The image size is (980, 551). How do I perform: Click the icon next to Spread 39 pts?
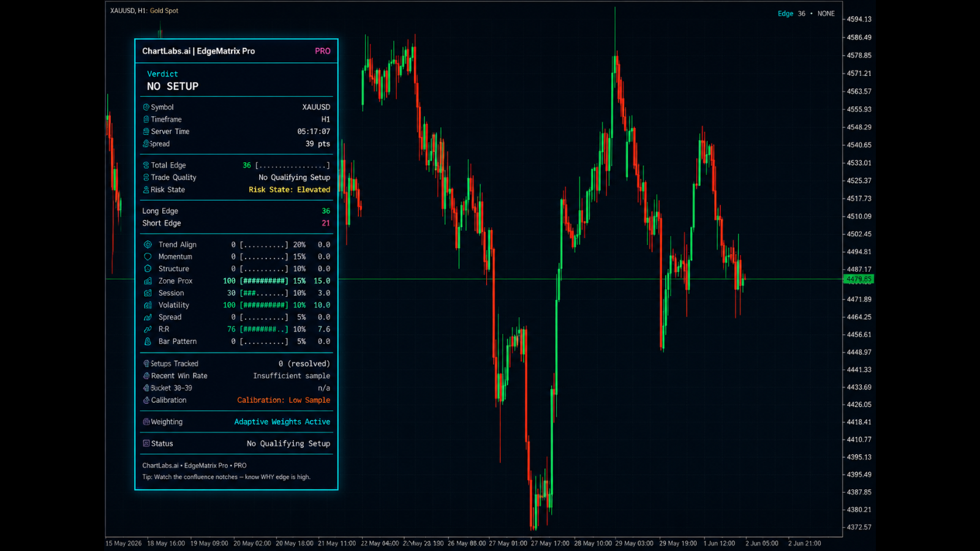pyautogui.click(x=146, y=144)
